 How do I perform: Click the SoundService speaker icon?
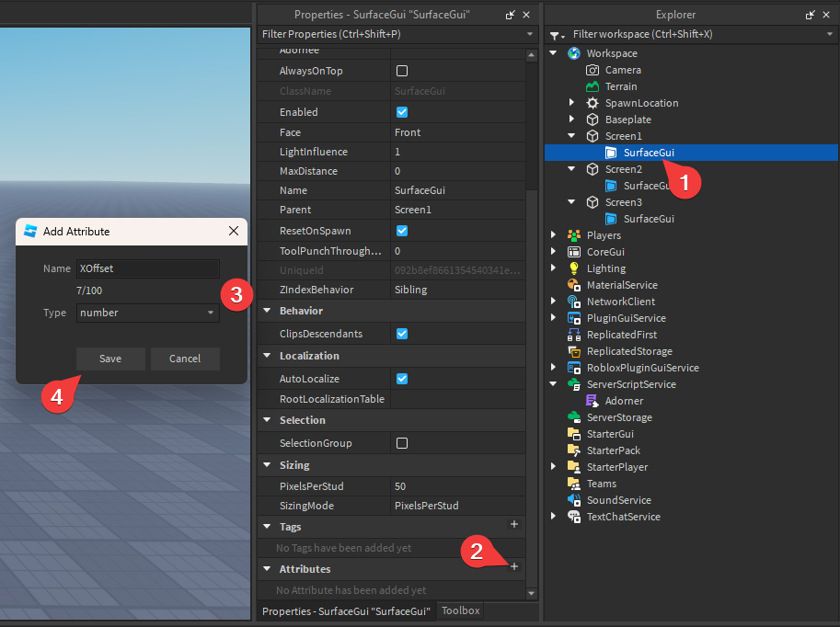[574, 500]
